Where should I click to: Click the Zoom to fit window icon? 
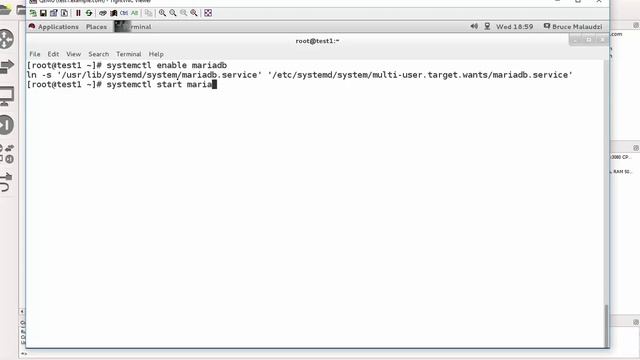coord(194,13)
